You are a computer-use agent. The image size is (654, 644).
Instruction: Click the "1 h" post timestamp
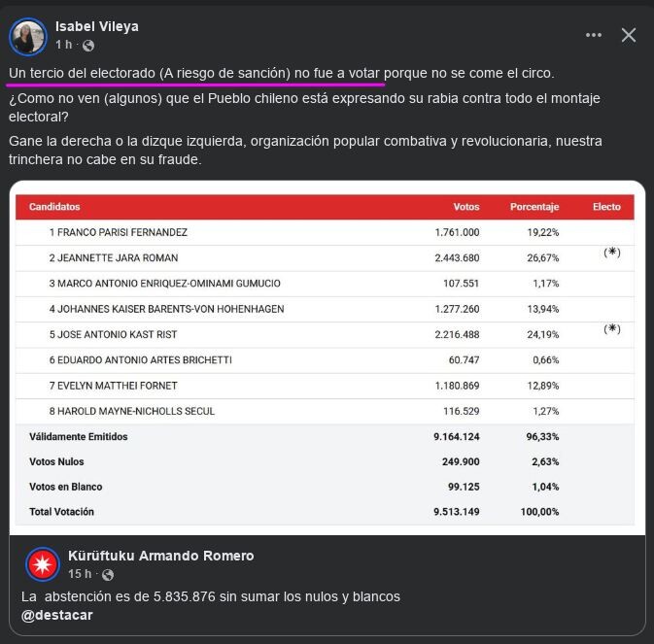64,45
